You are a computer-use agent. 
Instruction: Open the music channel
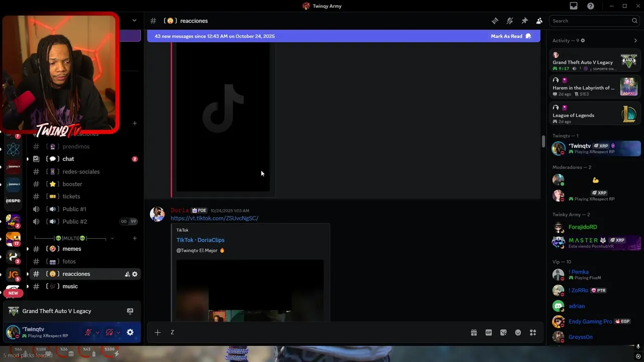pyautogui.click(x=85, y=286)
